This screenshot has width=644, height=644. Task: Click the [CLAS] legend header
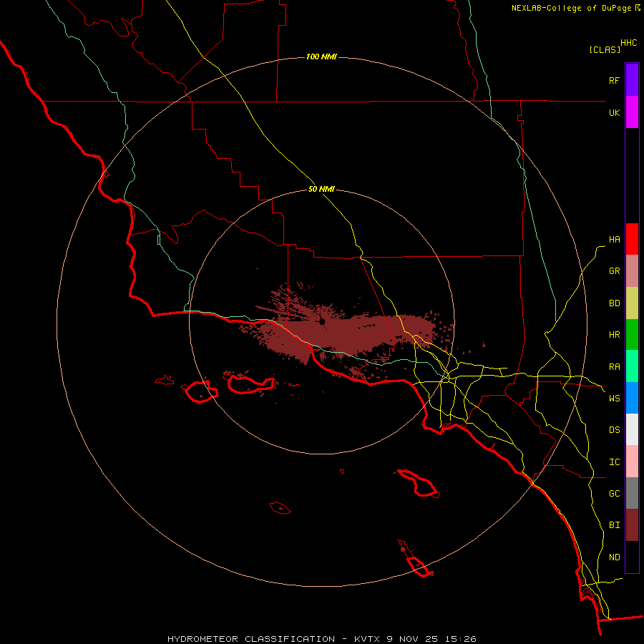tap(605, 49)
